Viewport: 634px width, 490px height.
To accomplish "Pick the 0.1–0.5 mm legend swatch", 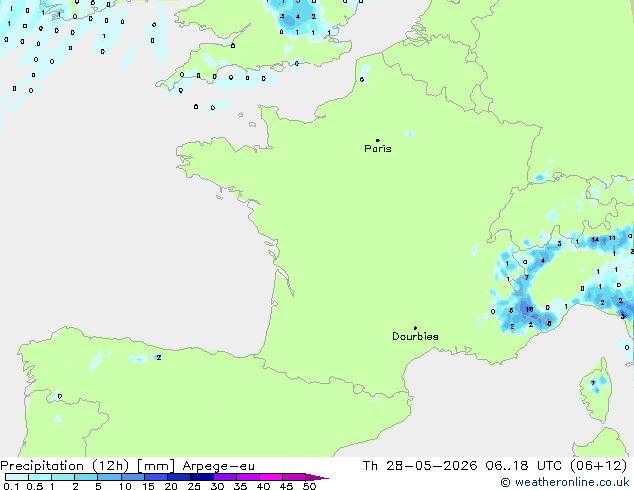I will point(17,477).
